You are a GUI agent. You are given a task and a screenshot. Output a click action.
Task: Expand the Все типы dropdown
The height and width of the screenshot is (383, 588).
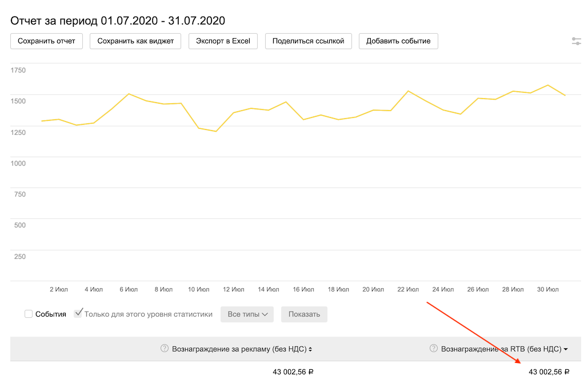tap(247, 314)
